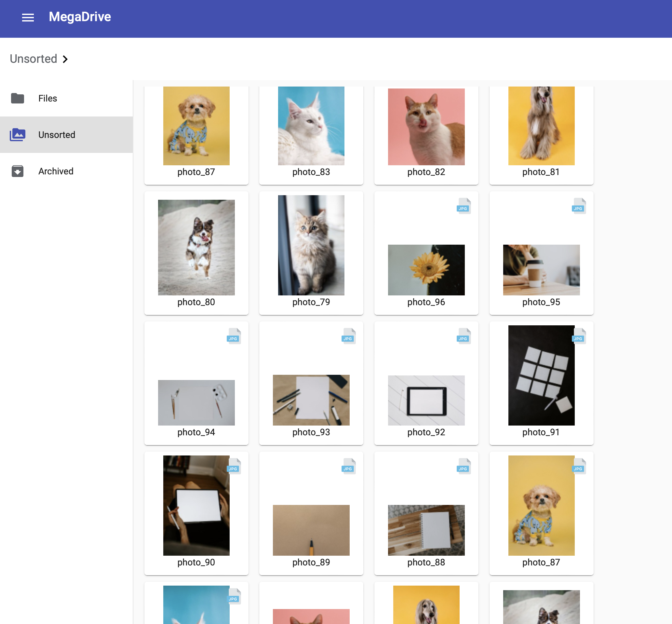Click the photo_79 filename label

click(311, 302)
